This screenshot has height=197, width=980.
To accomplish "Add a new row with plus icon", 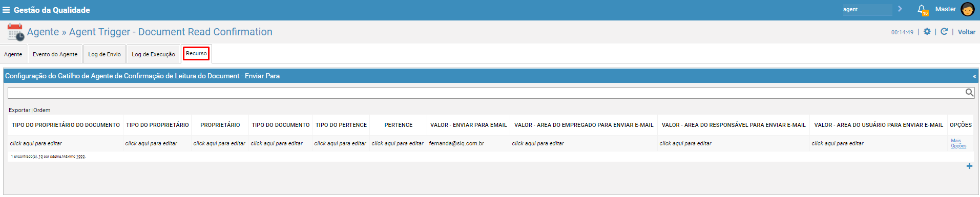I will coord(969,166).
